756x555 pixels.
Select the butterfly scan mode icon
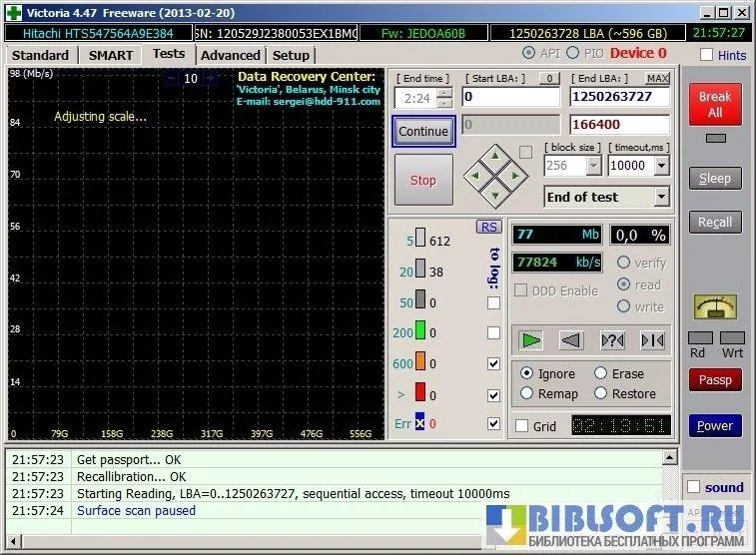652,340
